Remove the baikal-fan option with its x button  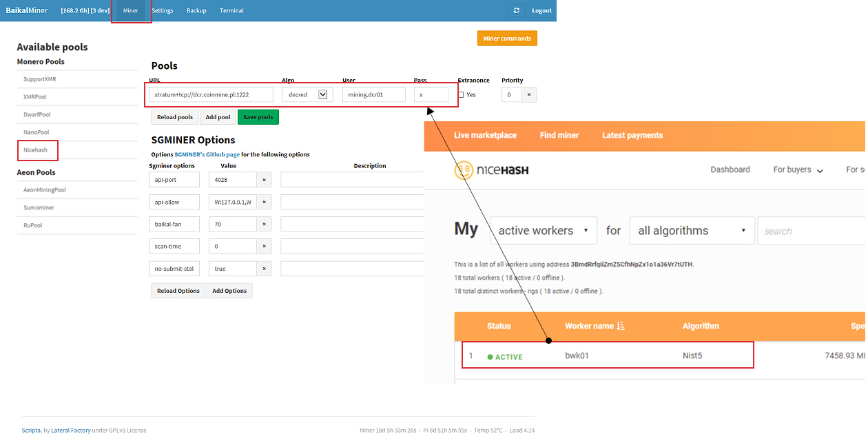click(x=265, y=224)
